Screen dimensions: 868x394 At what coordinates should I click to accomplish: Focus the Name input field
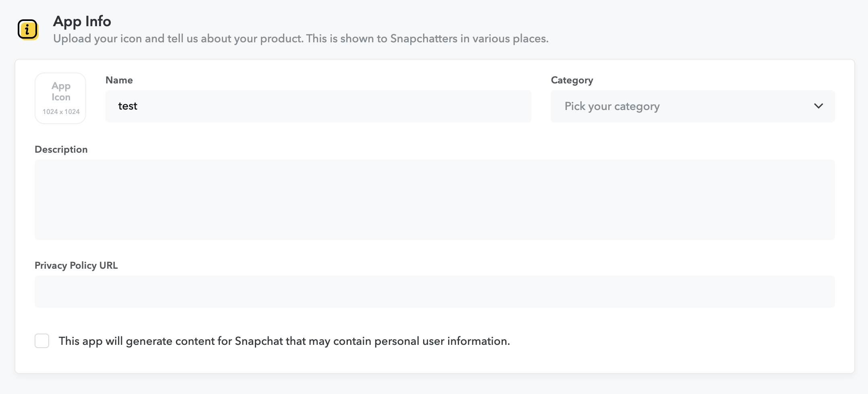318,106
